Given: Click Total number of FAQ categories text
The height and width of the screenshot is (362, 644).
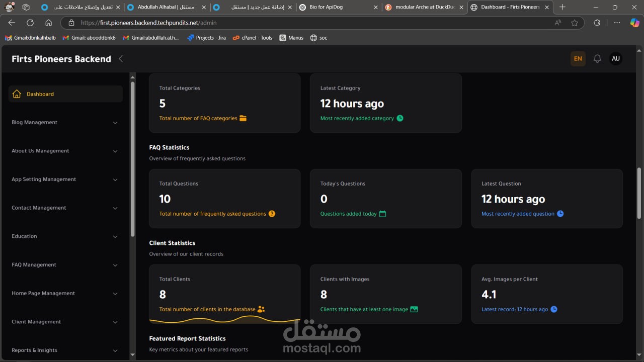Looking at the screenshot, I should coord(198,118).
